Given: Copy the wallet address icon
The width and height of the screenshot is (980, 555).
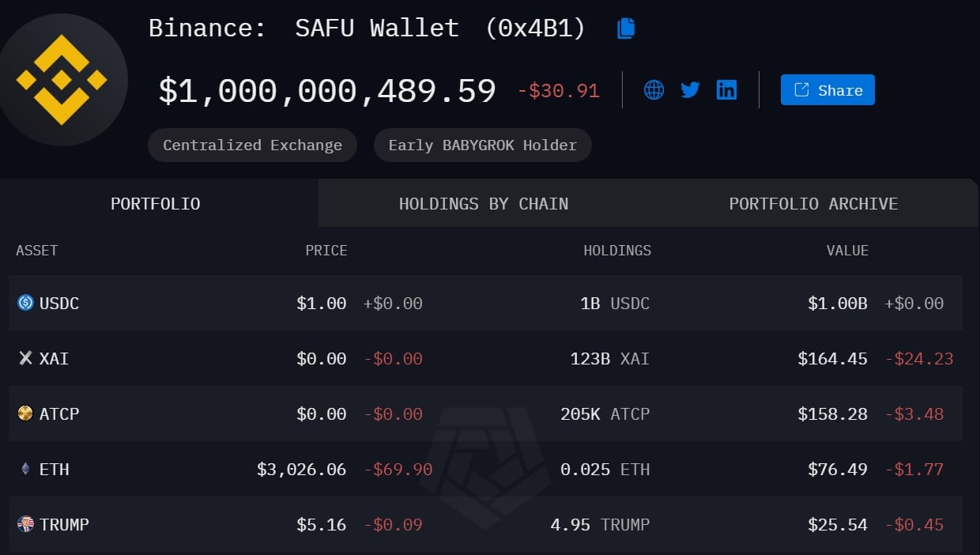Looking at the screenshot, I should click(x=626, y=28).
